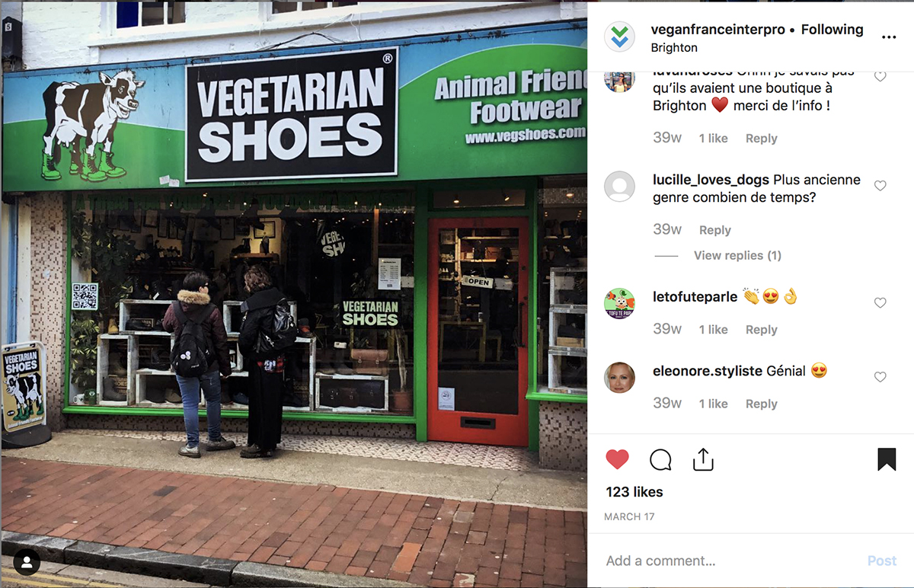Open the comment speech bubble icon
The width and height of the screenshot is (914, 588).
click(660, 459)
